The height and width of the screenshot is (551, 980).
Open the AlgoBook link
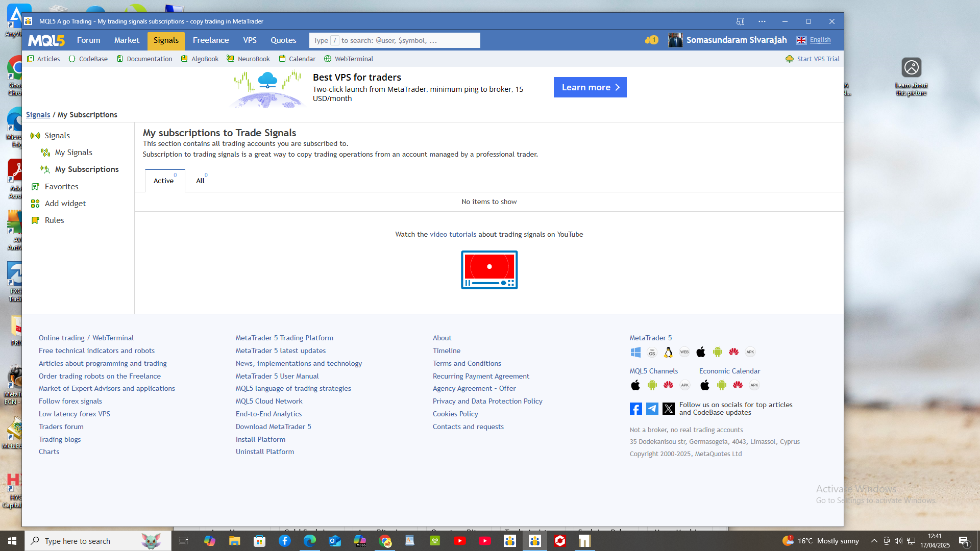point(200,59)
